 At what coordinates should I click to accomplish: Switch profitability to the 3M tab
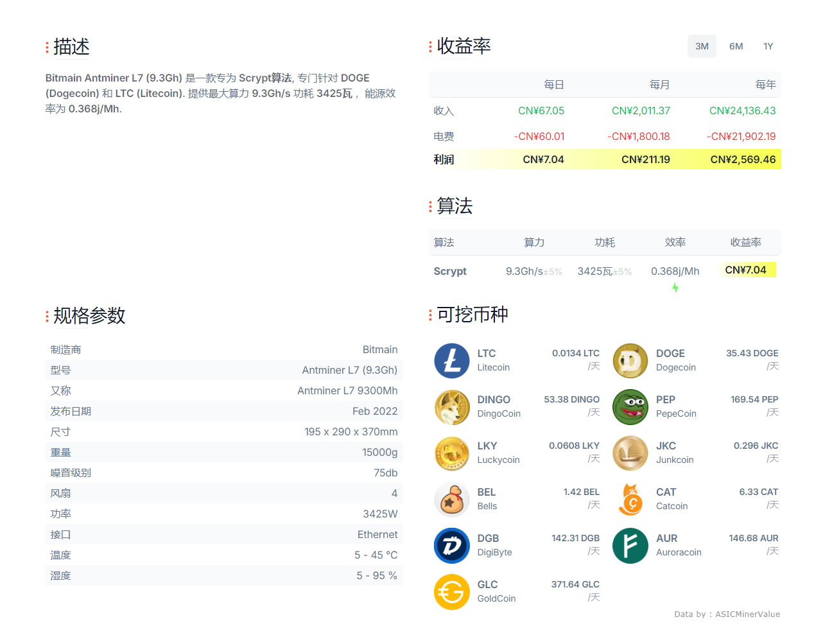tap(702, 46)
